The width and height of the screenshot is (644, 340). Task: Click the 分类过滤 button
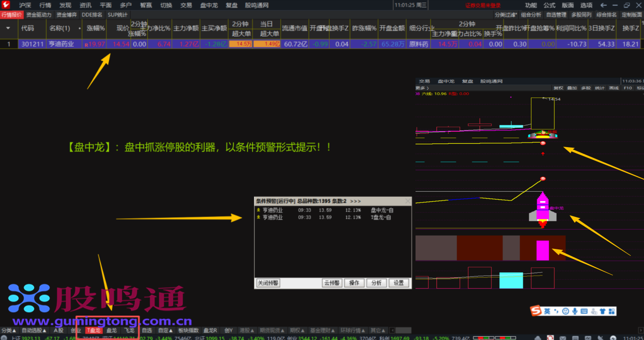(506, 15)
